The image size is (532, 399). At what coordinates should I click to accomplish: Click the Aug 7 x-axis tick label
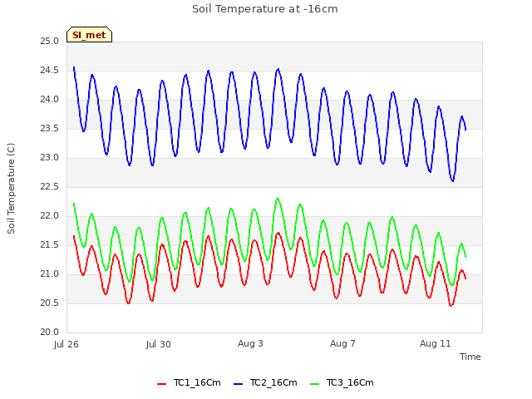point(342,343)
